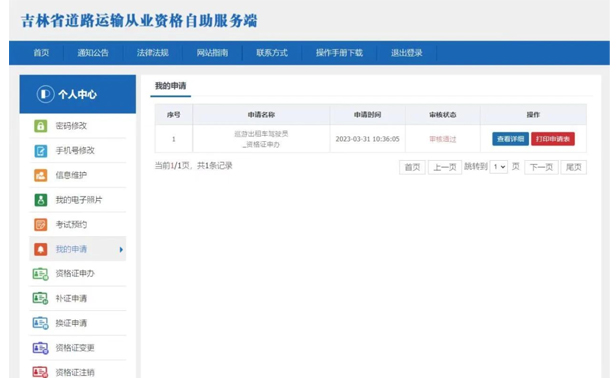Click the blue 手机号修改 edit icon
616x378 pixels.
coord(40,151)
